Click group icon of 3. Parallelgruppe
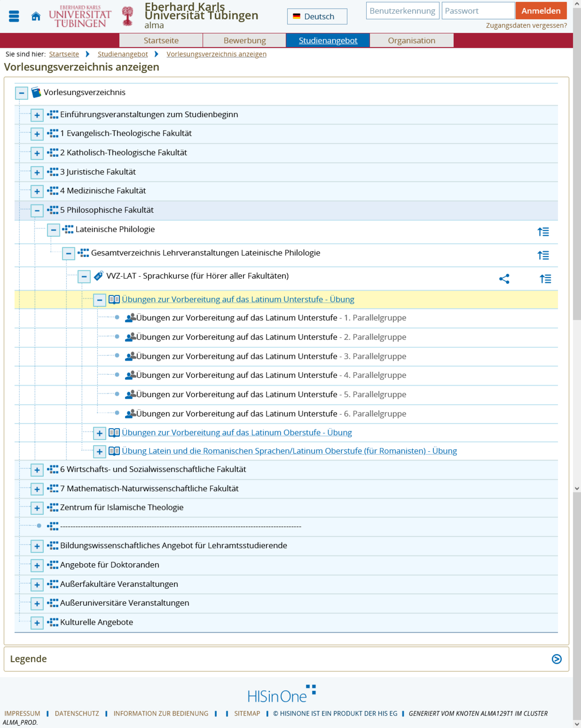The width and height of the screenshot is (581, 728). [130, 356]
